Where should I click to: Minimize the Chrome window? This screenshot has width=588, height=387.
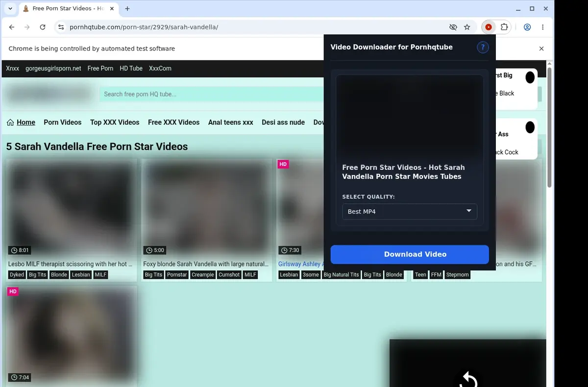tap(519, 8)
